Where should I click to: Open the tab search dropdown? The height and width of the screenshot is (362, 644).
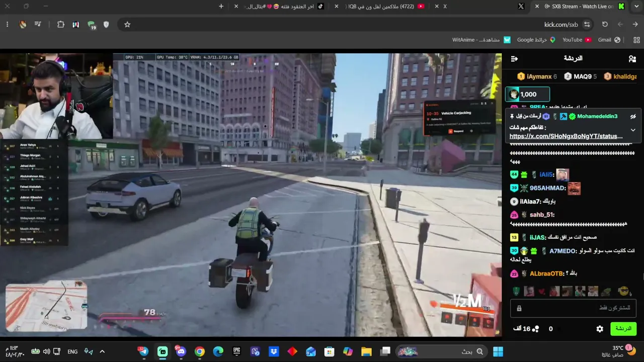point(635,7)
